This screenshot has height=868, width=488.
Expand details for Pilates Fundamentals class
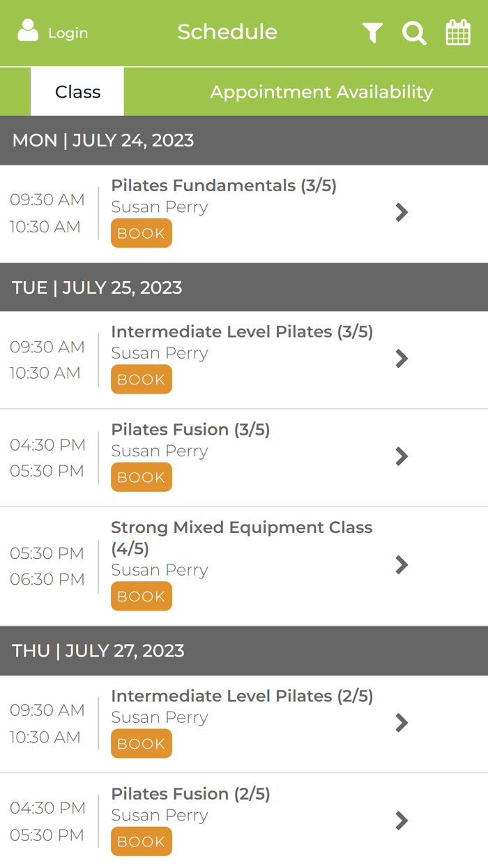(x=402, y=212)
